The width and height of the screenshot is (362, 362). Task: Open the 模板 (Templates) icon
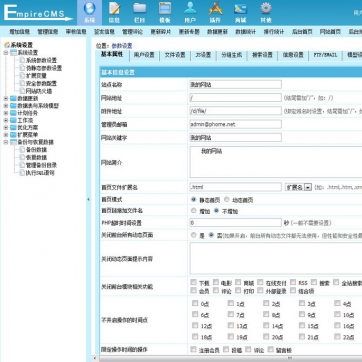click(x=165, y=9)
